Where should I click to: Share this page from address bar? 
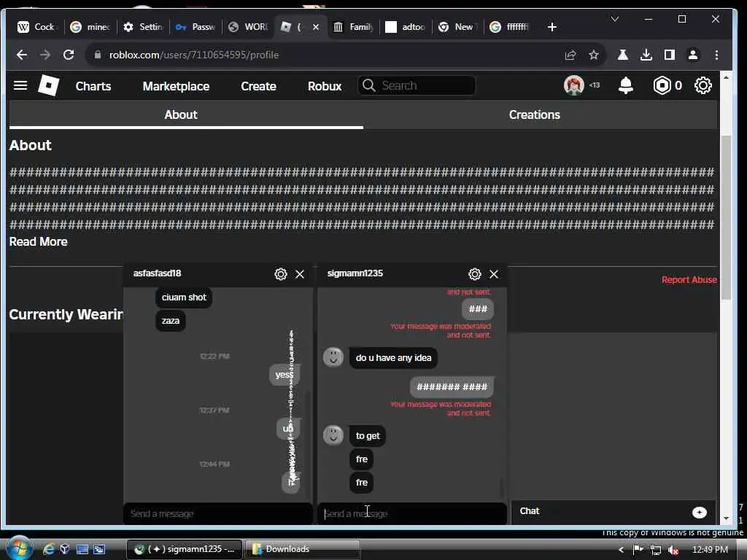(570, 55)
